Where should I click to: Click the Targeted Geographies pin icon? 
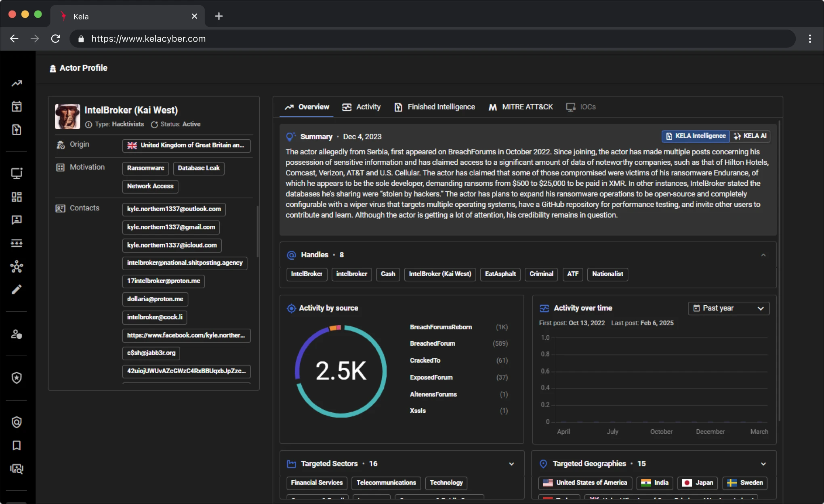point(544,464)
